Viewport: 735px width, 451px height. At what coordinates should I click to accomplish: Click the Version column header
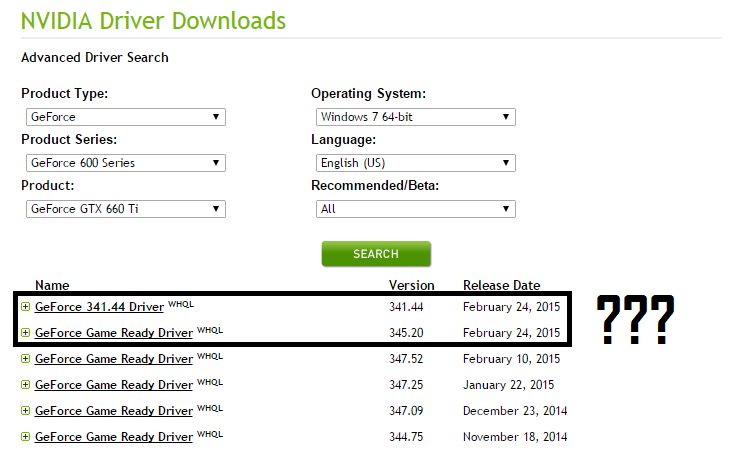pos(412,285)
